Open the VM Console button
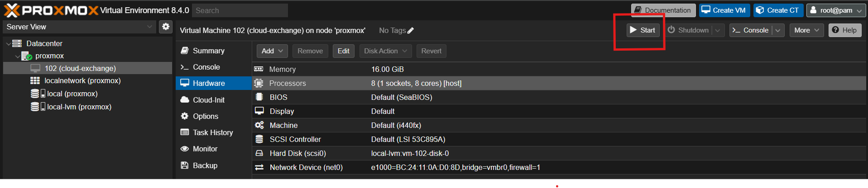868x188 pixels. [x=751, y=30]
